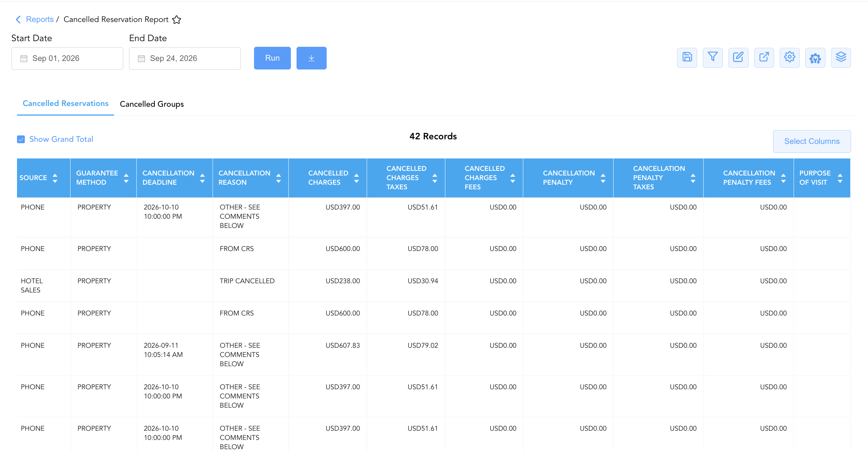Click the edit pencil icon

coord(738,57)
